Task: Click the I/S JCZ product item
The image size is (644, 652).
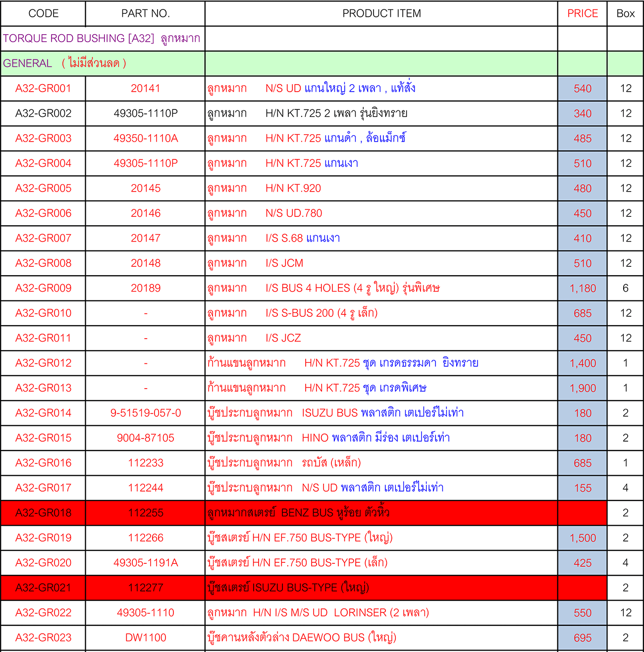Action: tap(381, 338)
